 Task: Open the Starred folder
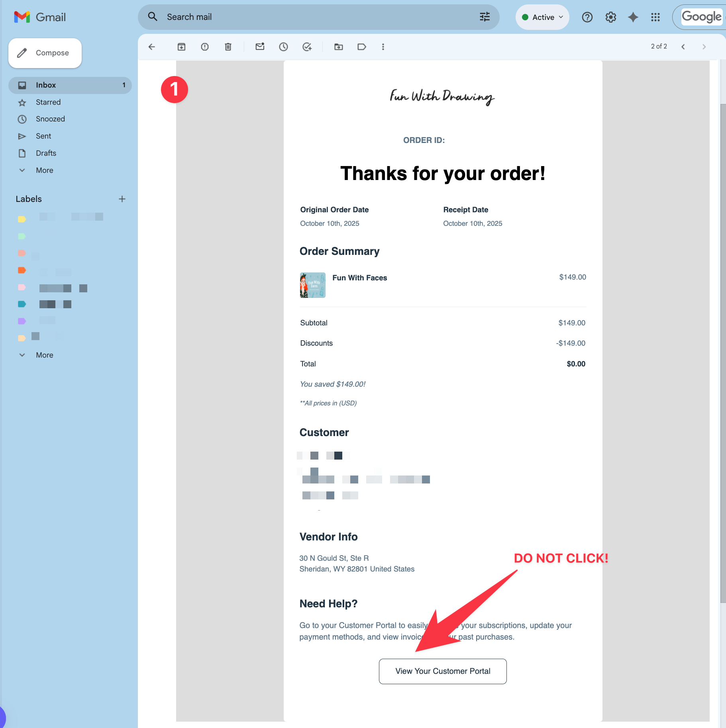click(70, 102)
